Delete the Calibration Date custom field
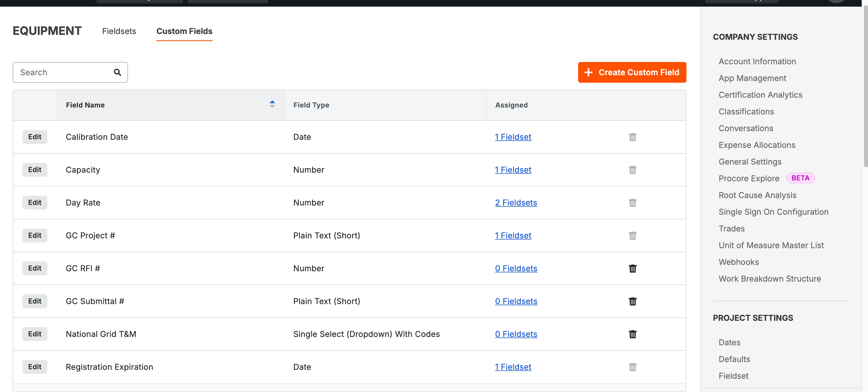The image size is (868, 392). pyautogui.click(x=633, y=137)
